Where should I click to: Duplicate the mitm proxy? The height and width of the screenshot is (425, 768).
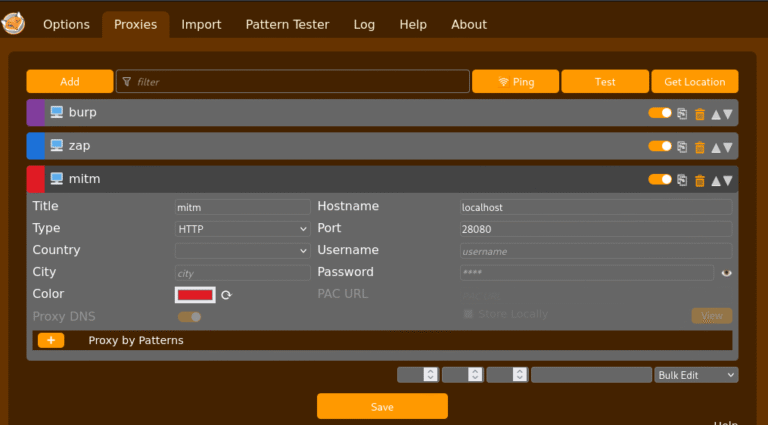coord(682,180)
